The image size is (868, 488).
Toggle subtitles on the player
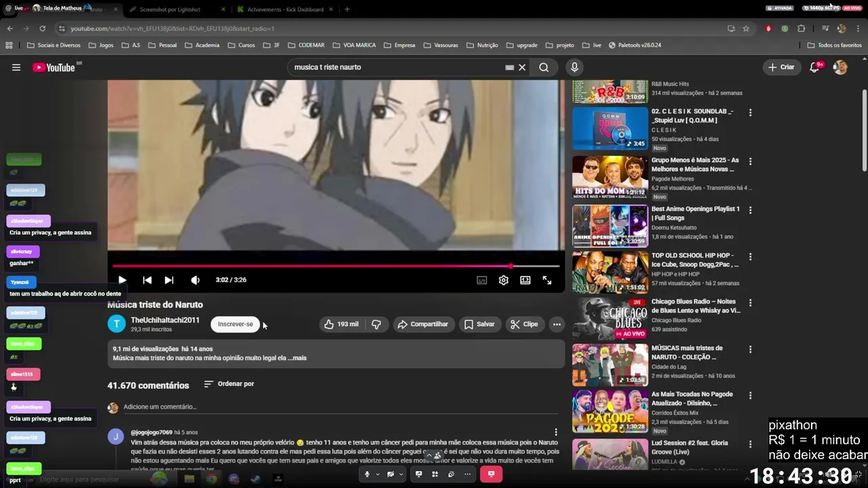point(481,280)
